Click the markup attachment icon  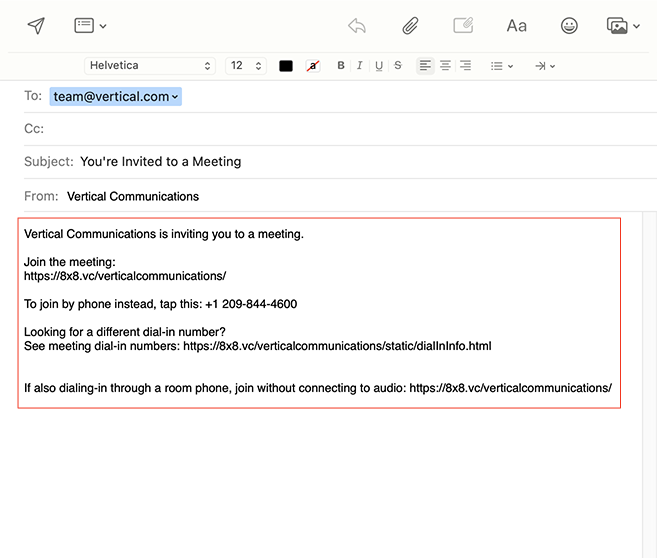[463, 26]
